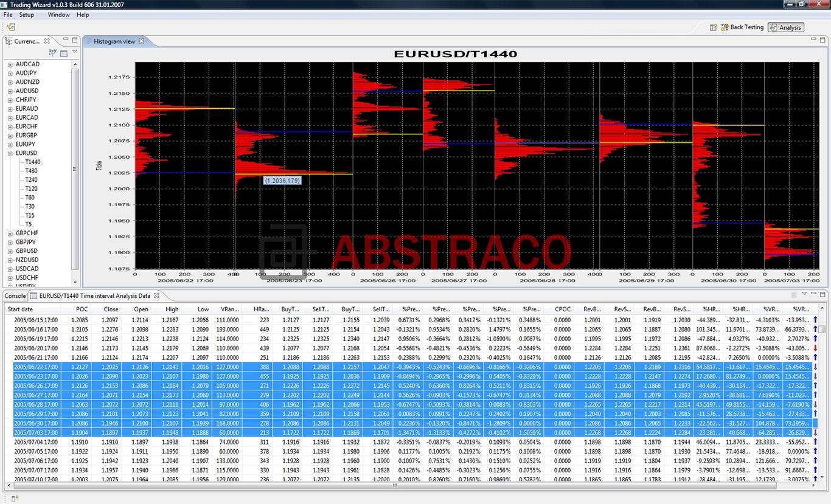Screen dimensions: 831x504
Task: Maximize the Histogram view panel
Action: 822,41
